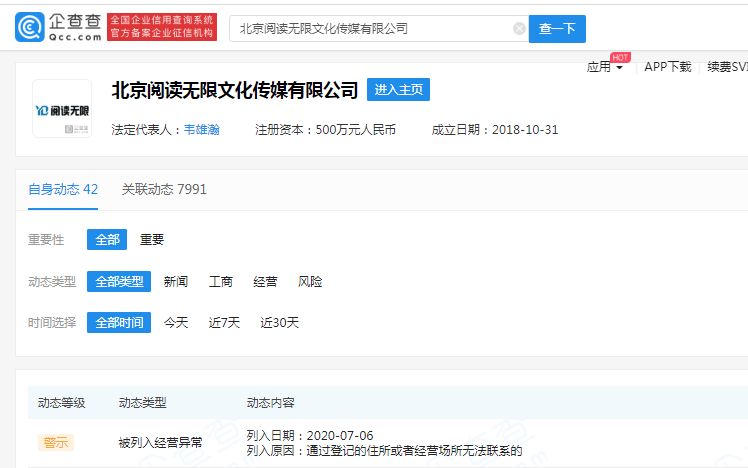Click the 注册资本：500万元人民币 text

point(325,130)
